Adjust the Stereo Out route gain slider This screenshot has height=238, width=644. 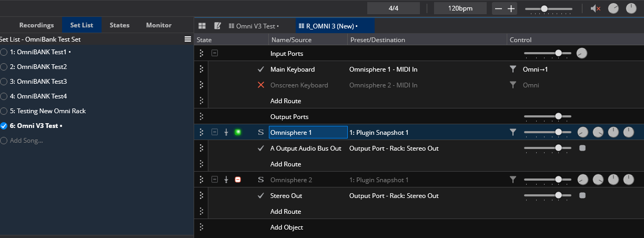click(548, 195)
